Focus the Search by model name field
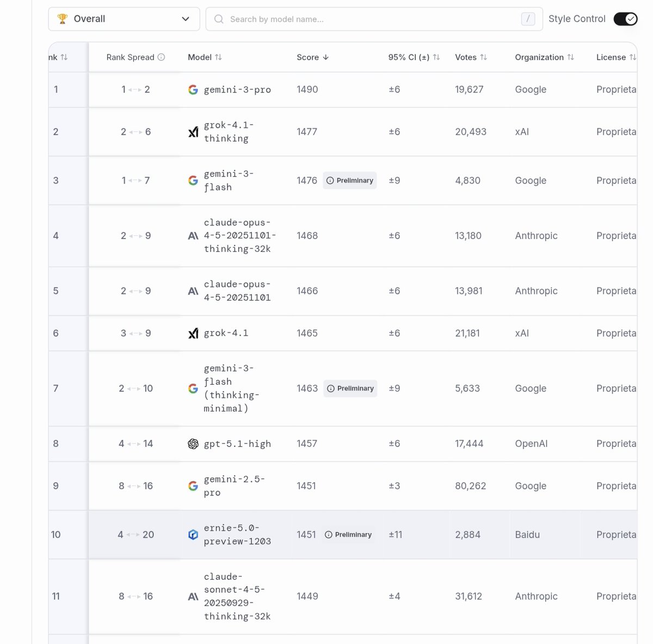 click(374, 19)
